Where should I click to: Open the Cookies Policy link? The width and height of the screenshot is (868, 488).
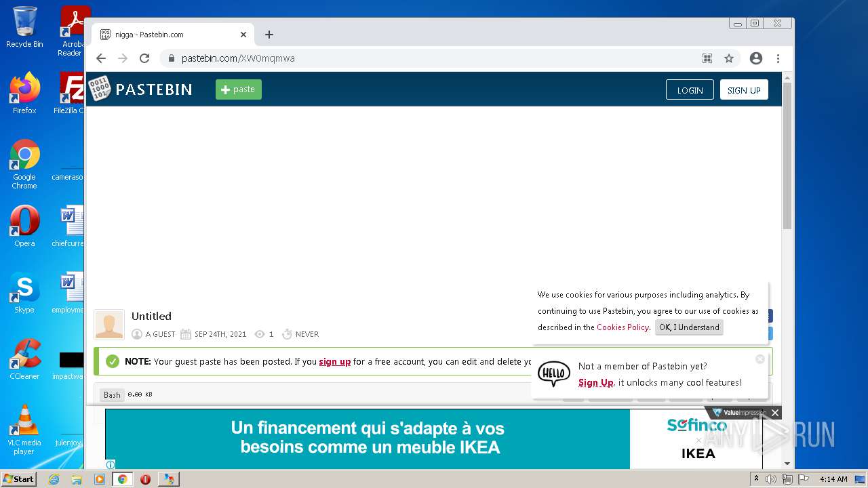[x=623, y=327]
